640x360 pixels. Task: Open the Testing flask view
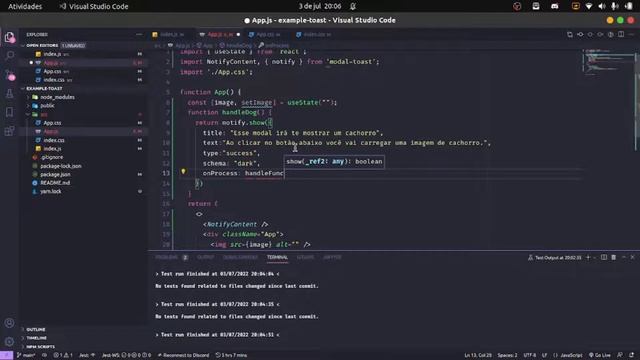[9, 93]
